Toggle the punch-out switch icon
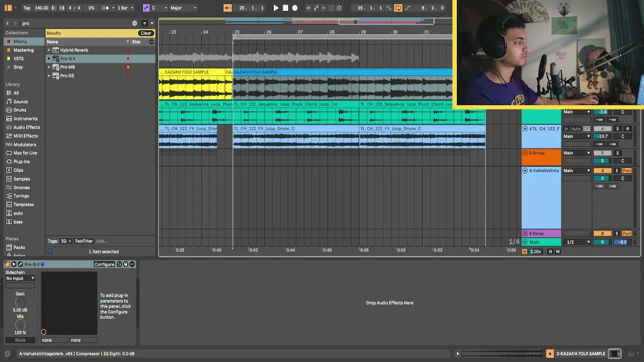This screenshot has width=644, height=362. tap(407, 8)
